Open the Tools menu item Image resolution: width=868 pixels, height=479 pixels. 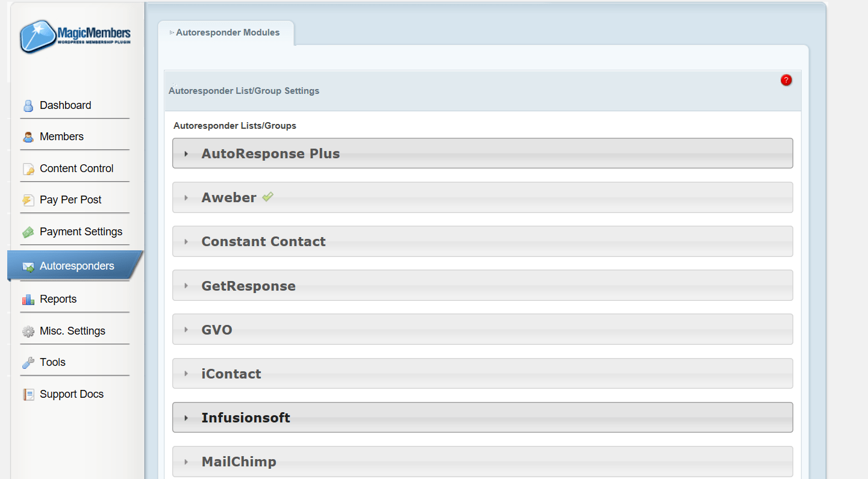pyautogui.click(x=52, y=362)
